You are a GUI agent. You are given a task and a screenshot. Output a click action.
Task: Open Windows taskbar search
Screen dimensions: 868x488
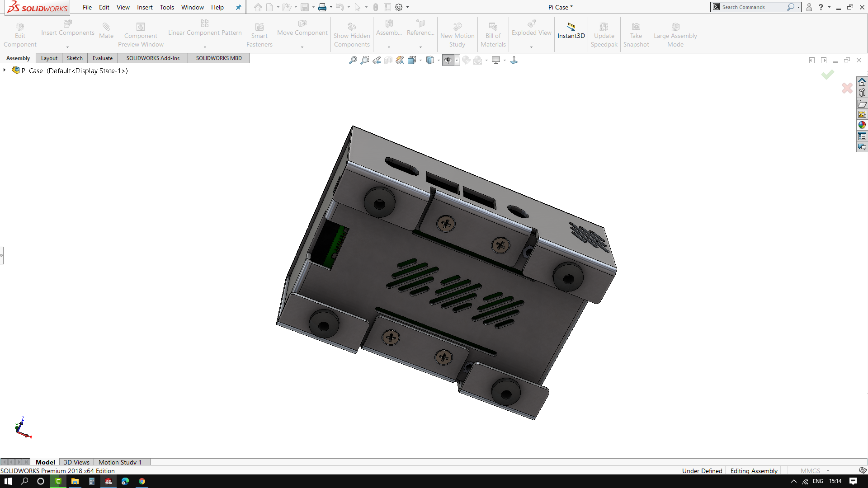(24, 481)
